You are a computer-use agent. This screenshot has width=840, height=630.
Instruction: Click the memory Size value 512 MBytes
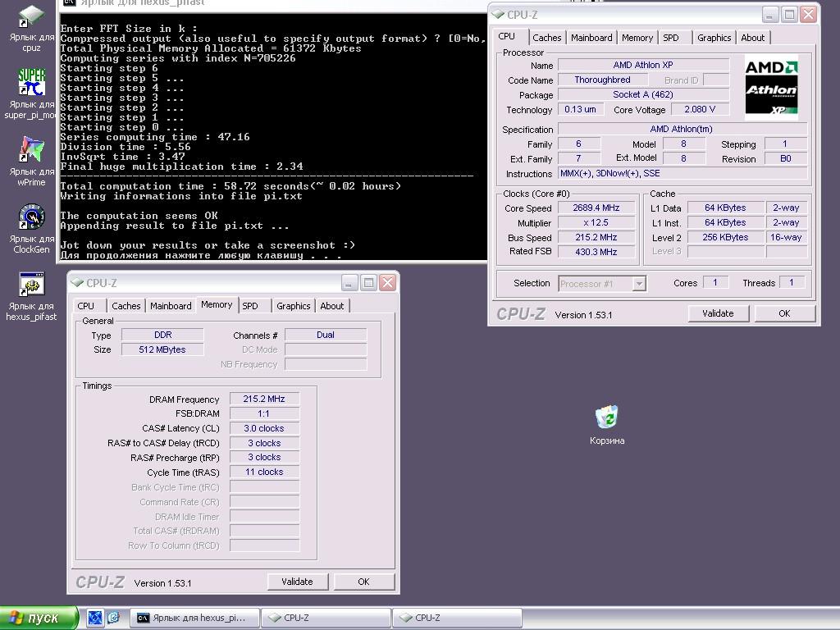(x=162, y=349)
